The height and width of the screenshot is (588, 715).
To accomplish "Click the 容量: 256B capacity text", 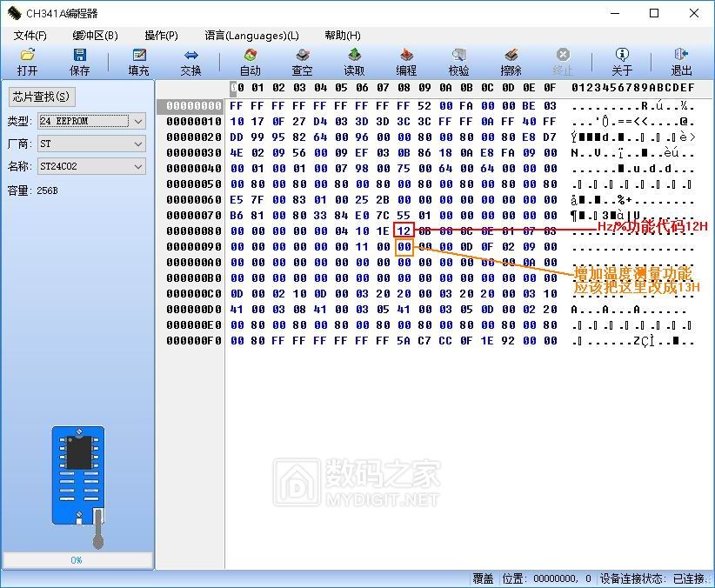I will [33, 190].
